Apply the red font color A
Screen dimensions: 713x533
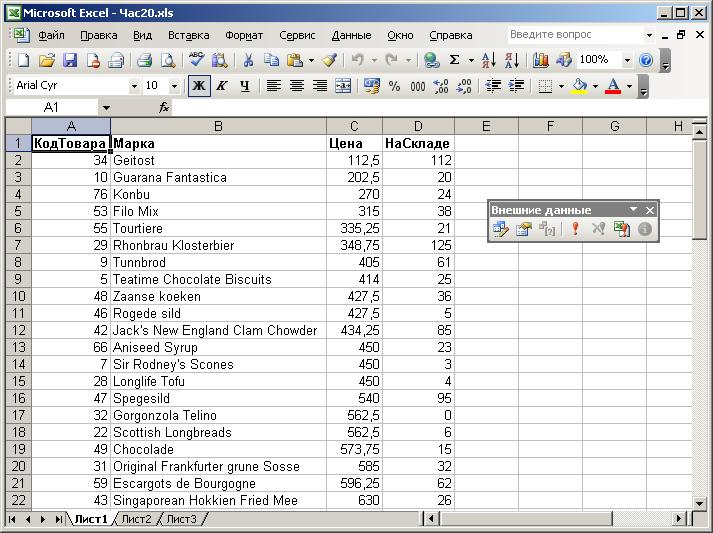coord(613,86)
